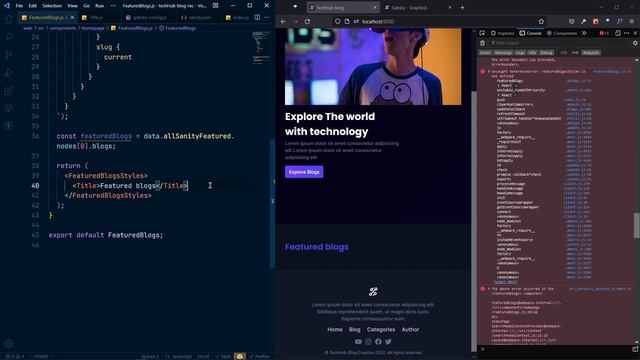Toggle the Debug console filter

click(547, 53)
